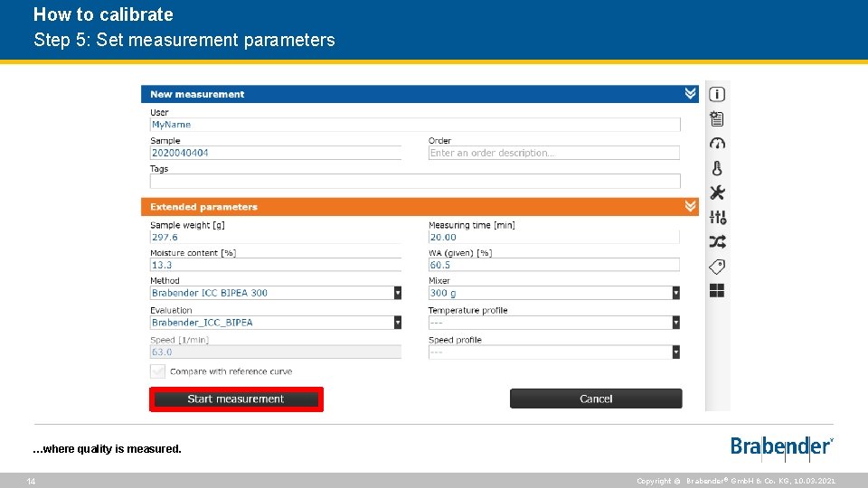Open the info icon in sidebar

[x=717, y=94]
